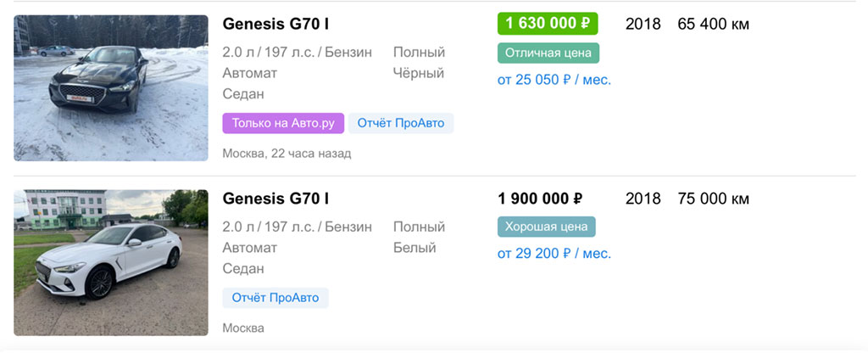Viewport: 868px width, 353px height.
Task: Click the purple 'Только на Авто.ру' tag
Action: (282, 123)
